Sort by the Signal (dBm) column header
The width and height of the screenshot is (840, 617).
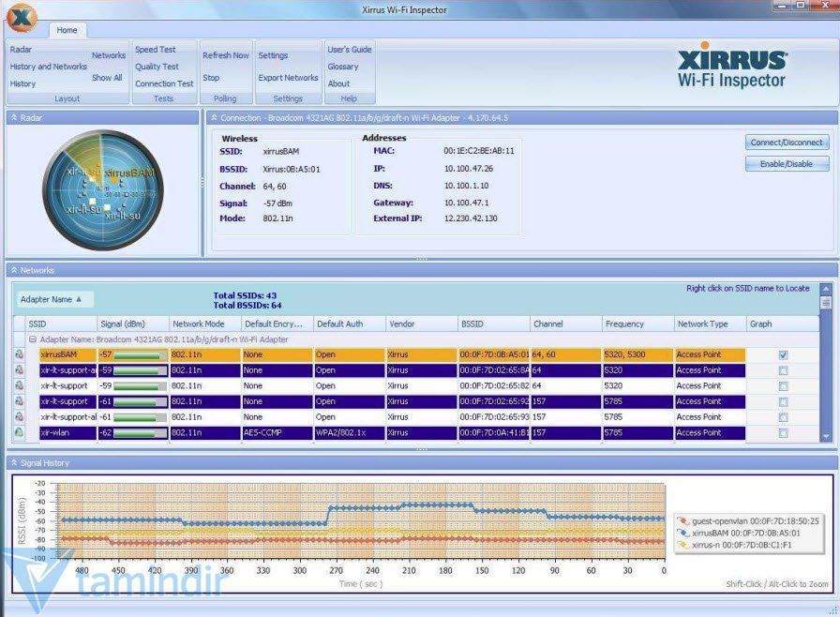tap(133, 324)
